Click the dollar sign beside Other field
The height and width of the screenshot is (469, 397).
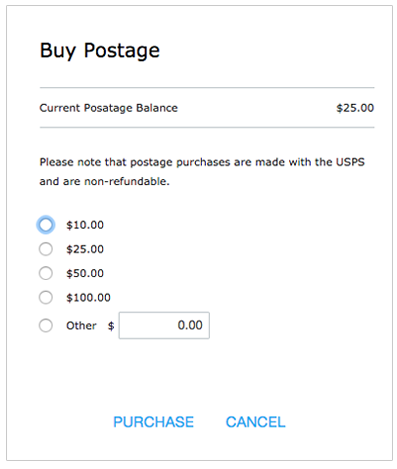click(x=111, y=326)
